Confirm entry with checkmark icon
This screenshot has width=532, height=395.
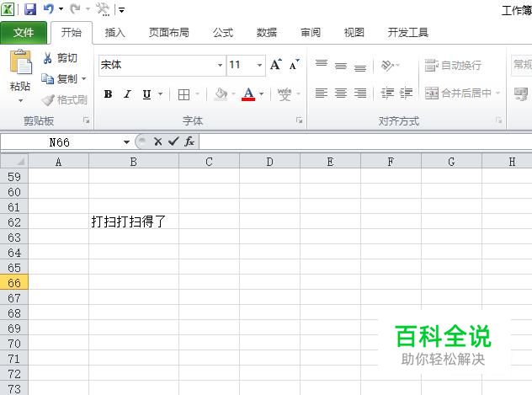173,141
